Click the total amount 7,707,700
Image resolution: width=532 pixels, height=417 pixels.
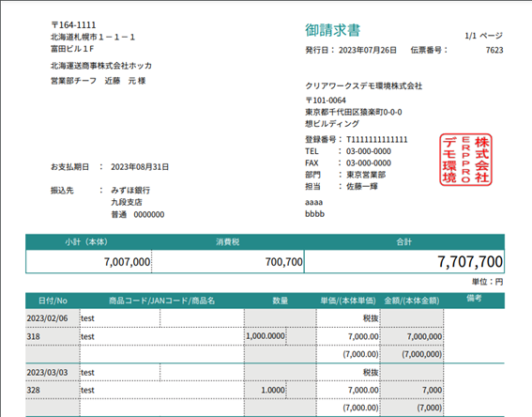coord(470,262)
